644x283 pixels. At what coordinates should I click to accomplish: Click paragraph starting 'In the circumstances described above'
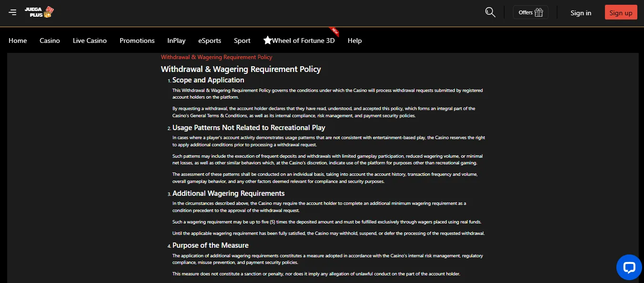[319, 207]
